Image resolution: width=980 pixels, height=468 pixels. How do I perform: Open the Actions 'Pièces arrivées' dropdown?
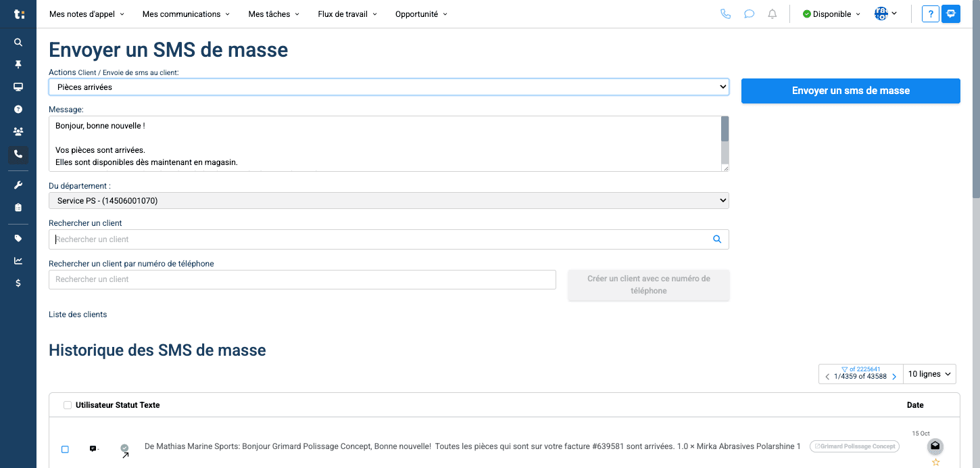[389, 87]
